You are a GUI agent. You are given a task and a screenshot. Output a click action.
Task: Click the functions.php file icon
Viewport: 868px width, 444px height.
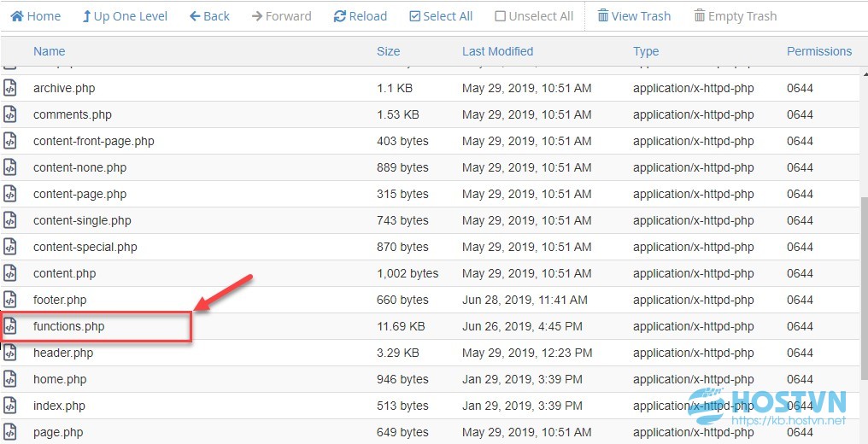[10, 326]
